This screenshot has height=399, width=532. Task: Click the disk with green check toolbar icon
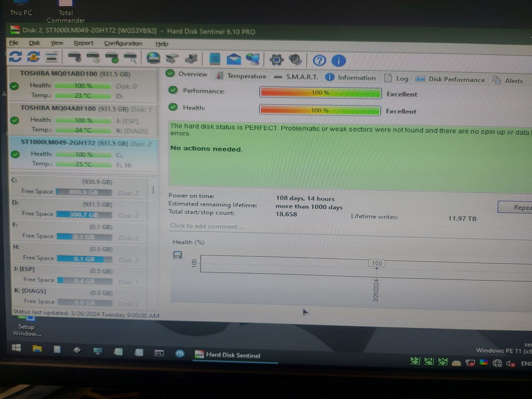click(112, 58)
